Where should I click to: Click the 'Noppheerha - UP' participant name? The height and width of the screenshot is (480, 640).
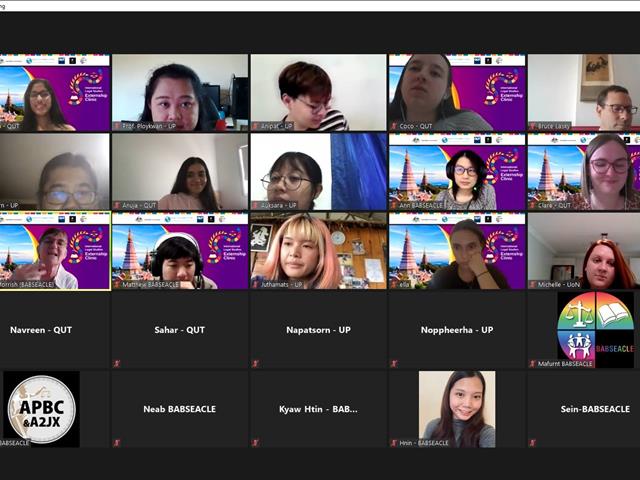tap(457, 330)
